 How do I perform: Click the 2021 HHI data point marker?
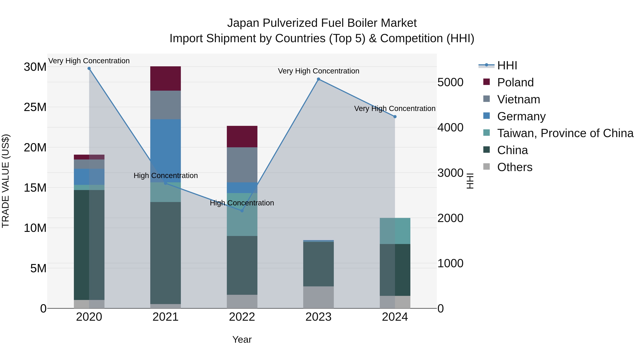click(x=165, y=183)
